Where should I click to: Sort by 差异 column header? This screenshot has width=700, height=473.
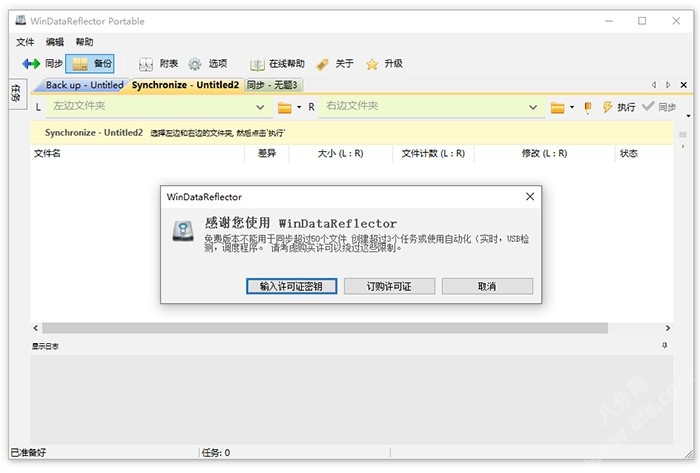click(267, 154)
